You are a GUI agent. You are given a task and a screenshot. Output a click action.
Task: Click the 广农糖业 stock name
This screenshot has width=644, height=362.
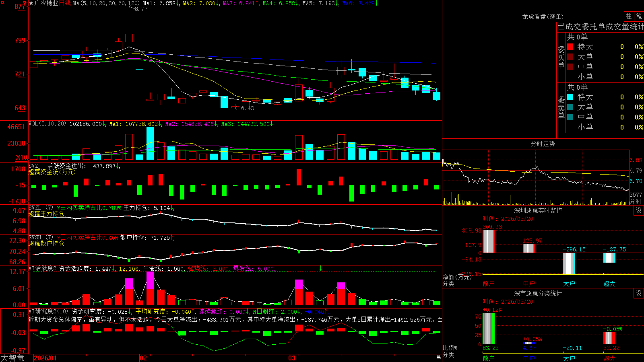pos(46,3)
